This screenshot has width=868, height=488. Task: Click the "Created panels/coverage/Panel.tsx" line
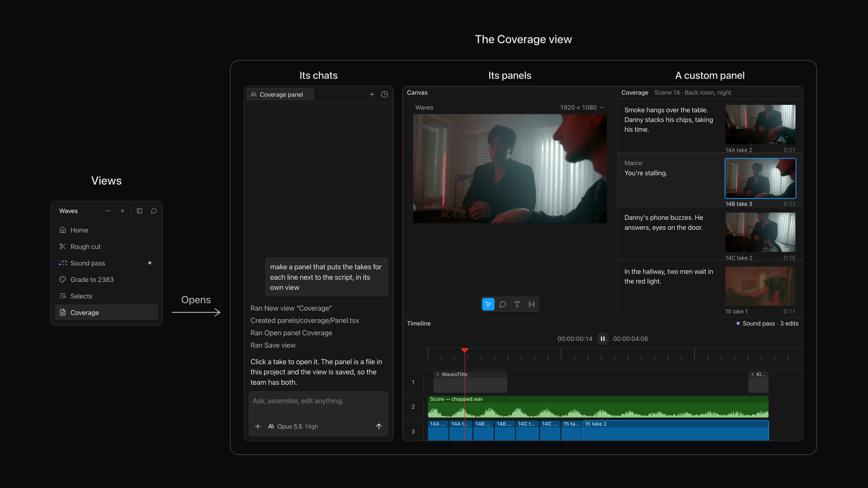pos(305,321)
